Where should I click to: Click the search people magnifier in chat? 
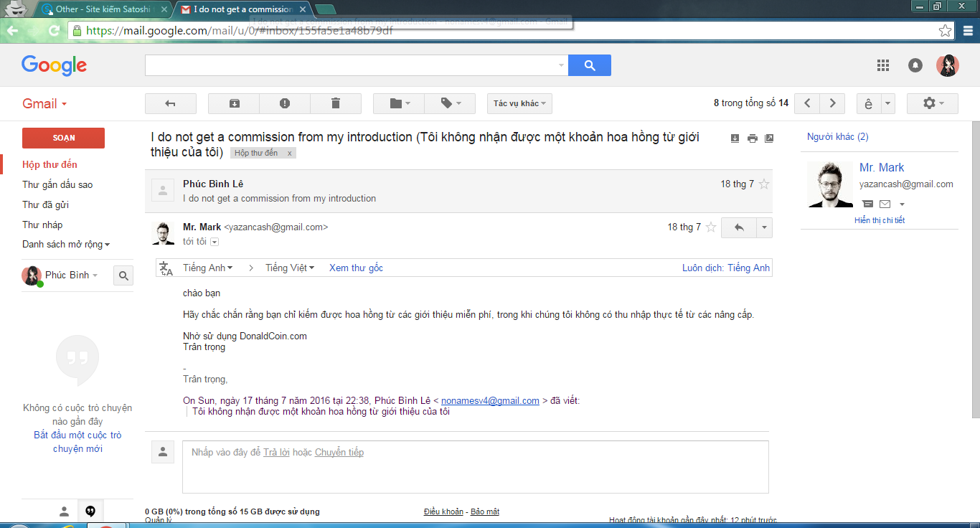(x=123, y=275)
